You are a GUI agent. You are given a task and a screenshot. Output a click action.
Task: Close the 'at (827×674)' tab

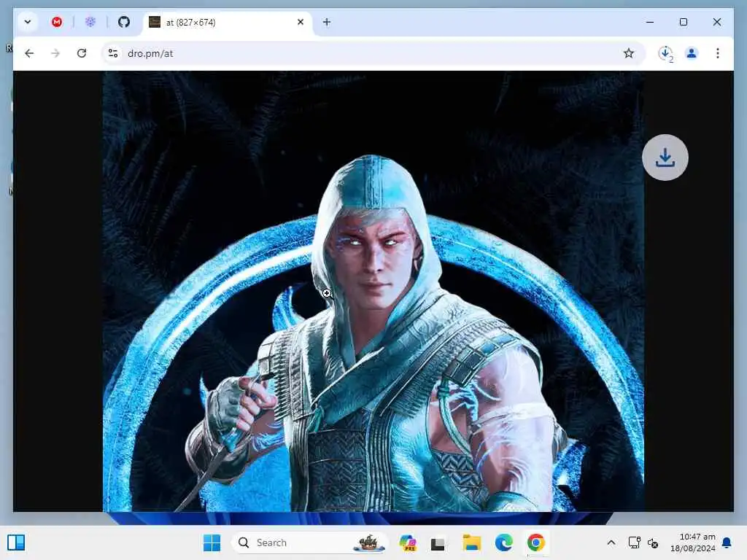(x=301, y=22)
